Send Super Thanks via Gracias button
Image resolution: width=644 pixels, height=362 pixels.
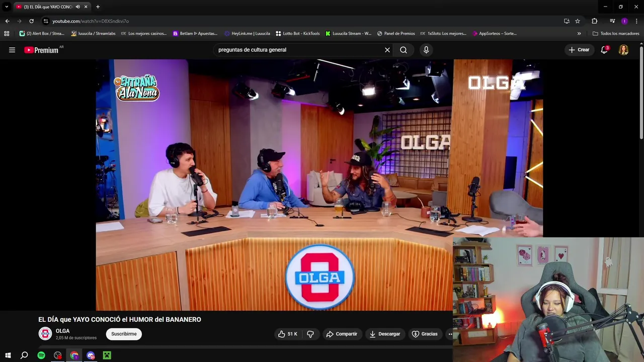click(x=425, y=334)
